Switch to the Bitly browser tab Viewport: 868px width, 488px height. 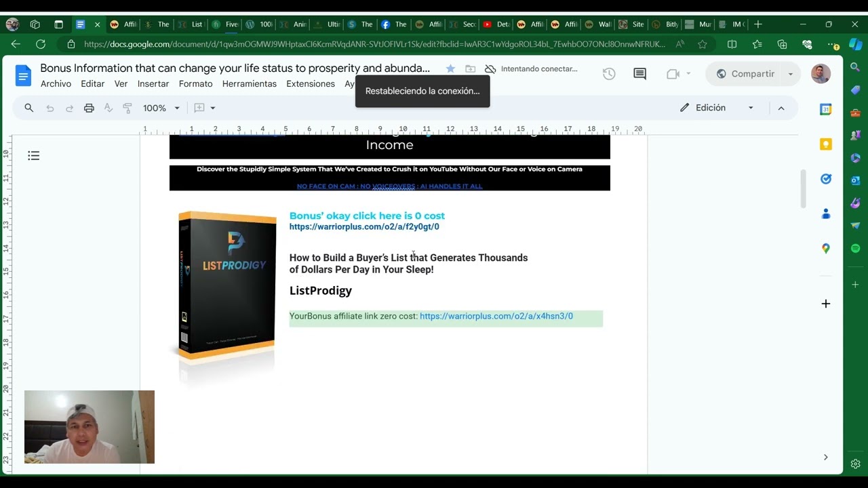pyautogui.click(x=665, y=24)
